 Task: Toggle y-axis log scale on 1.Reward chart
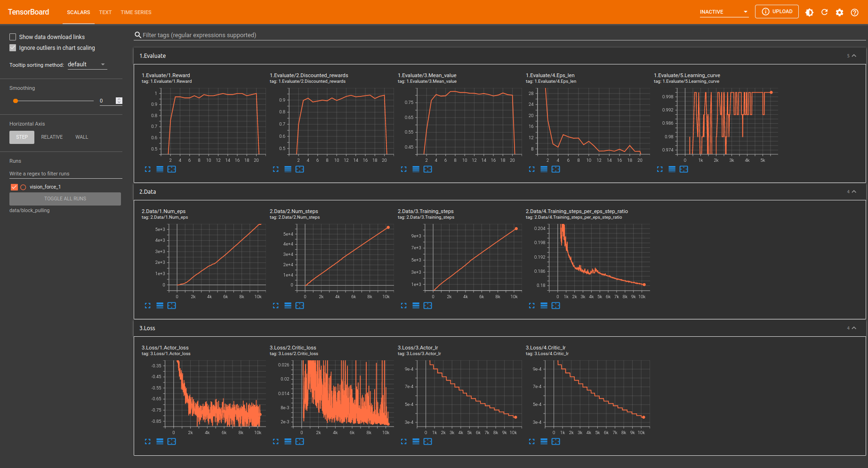tap(160, 169)
